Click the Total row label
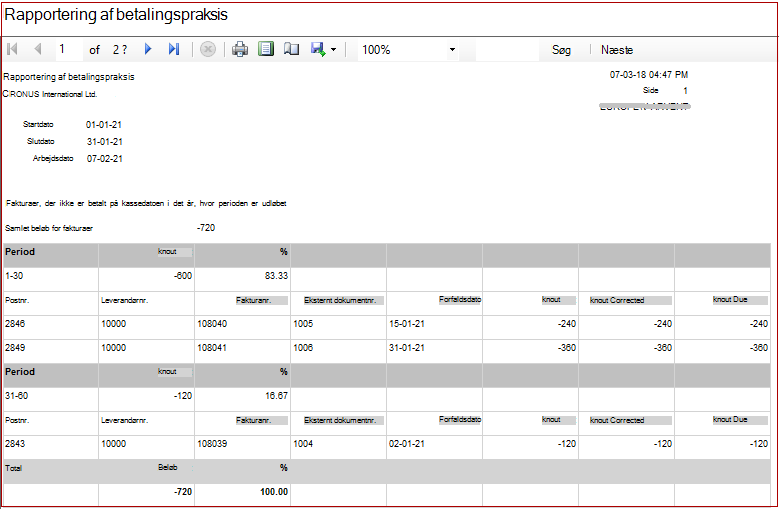The height and width of the screenshot is (509, 779). coord(13,468)
